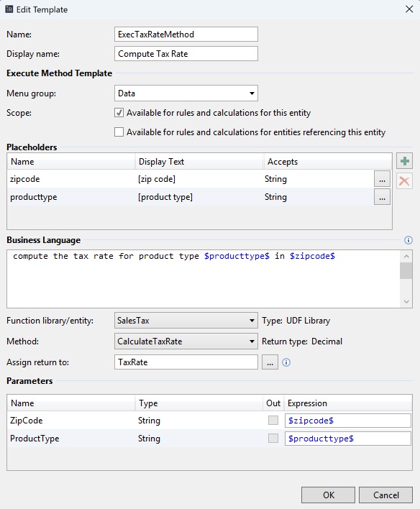Image resolution: width=420 pixels, height=509 pixels.
Task: Click Parameters Name column header
Action: click(70, 403)
